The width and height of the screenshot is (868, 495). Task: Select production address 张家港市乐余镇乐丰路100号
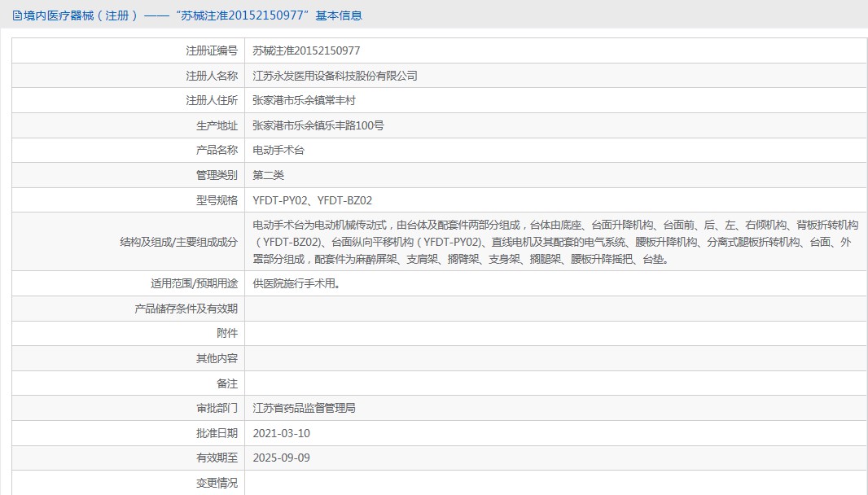point(318,125)
